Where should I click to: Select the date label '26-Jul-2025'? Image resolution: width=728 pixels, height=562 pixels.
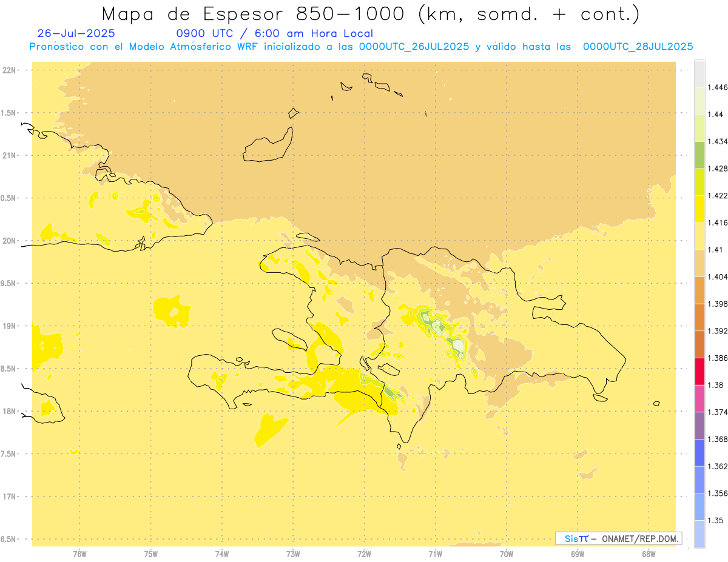[76, 33]
